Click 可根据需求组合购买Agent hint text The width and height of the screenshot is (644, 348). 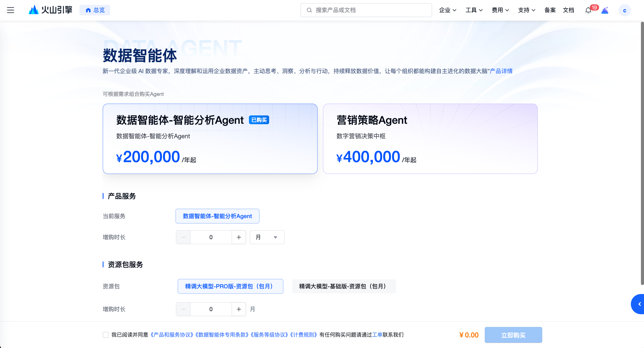(x=133, y=94)
